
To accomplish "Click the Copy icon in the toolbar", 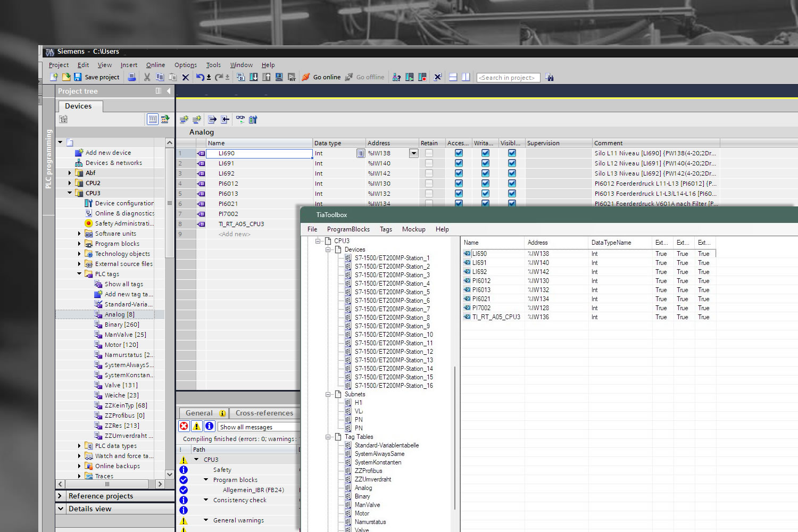I will 160,77.
